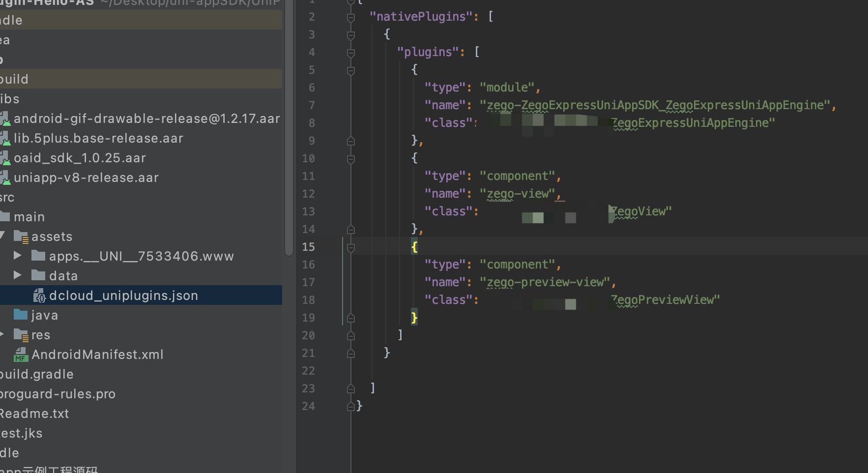Expand the data folder arrow

click(x=17, y=275)
